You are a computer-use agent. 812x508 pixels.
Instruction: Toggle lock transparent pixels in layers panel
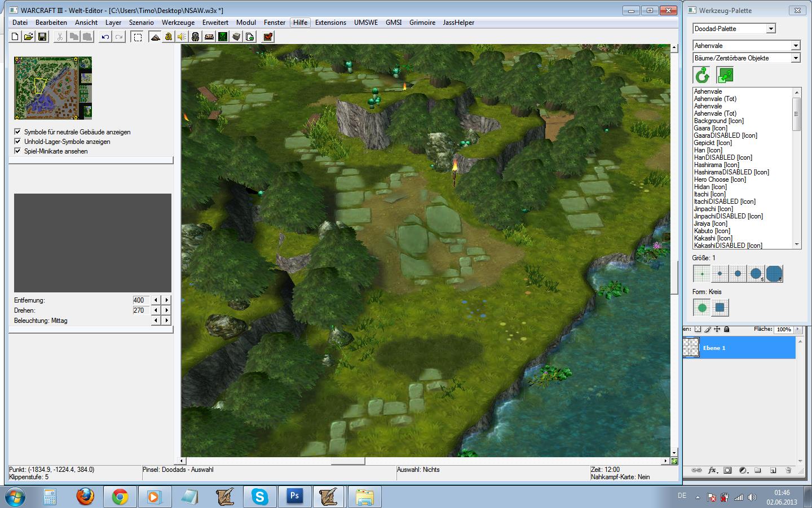coord(698,329)
